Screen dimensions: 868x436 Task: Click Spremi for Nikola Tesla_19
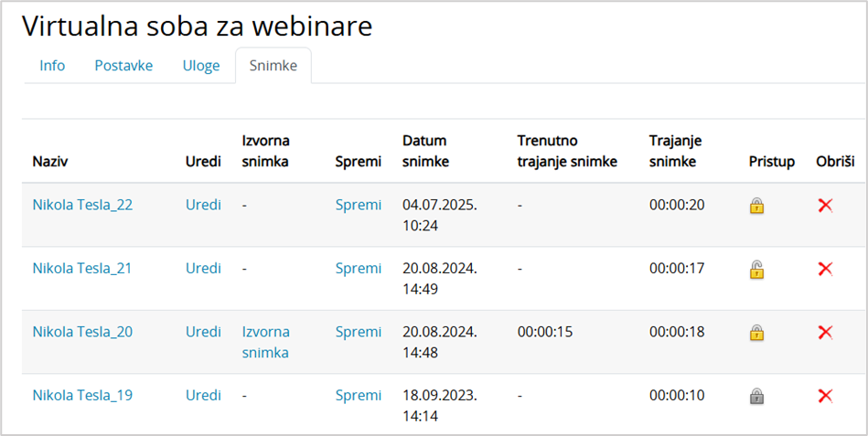click(359, 396)
